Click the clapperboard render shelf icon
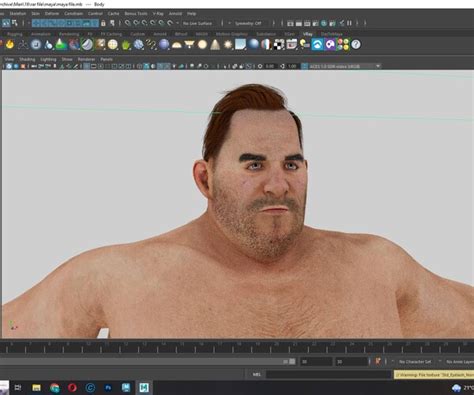Image resolution: width=474 pixels, height=395 pixels. pos(292,44)
